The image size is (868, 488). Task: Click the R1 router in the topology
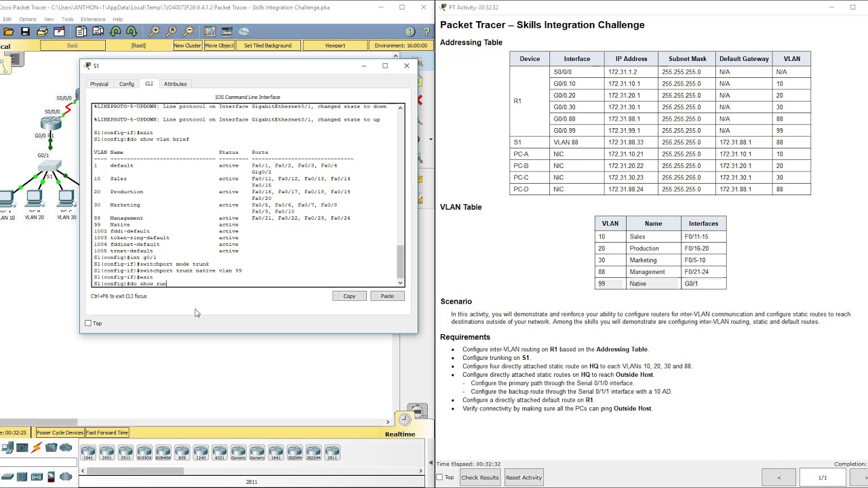coord(50,123)
